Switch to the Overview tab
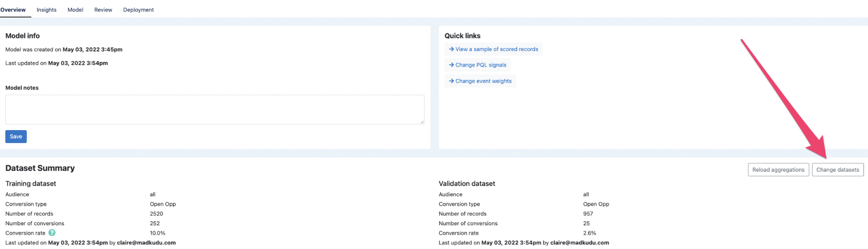The height and width of the screenshot is (249, 868). (13, 10)
